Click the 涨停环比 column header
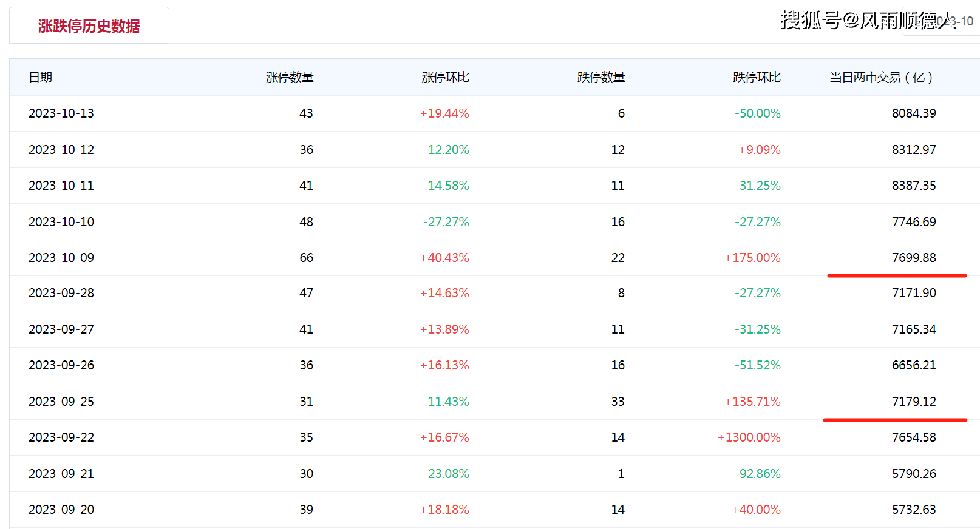Viewport: 980px width, 529px height. tap(445, 77)
